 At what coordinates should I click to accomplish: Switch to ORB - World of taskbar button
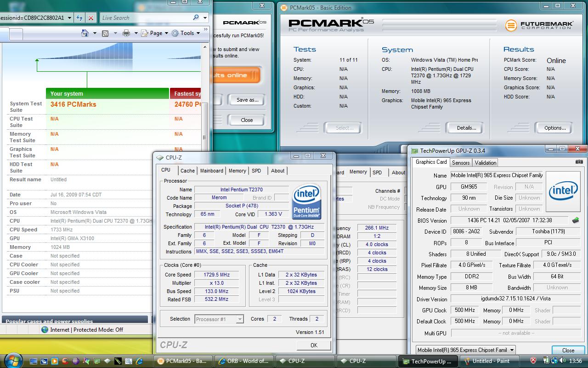pos(245,361)
